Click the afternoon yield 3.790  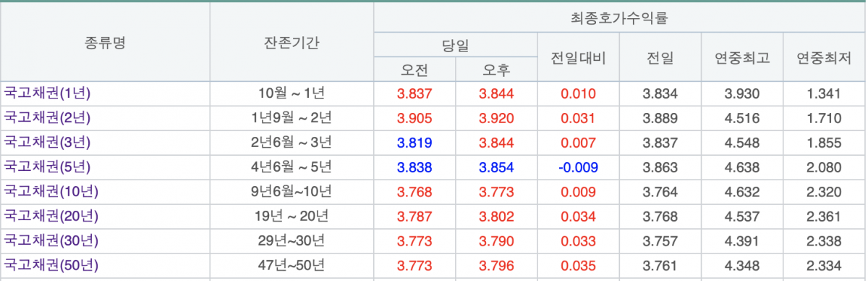pyautogui.click(x=496, y=240)
